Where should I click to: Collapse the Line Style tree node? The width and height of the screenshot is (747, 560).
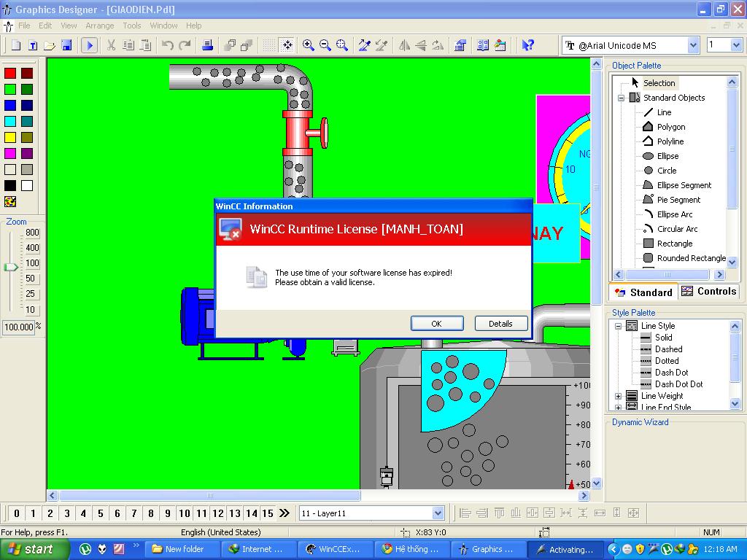pyautogui.click(x=618, y=326)
